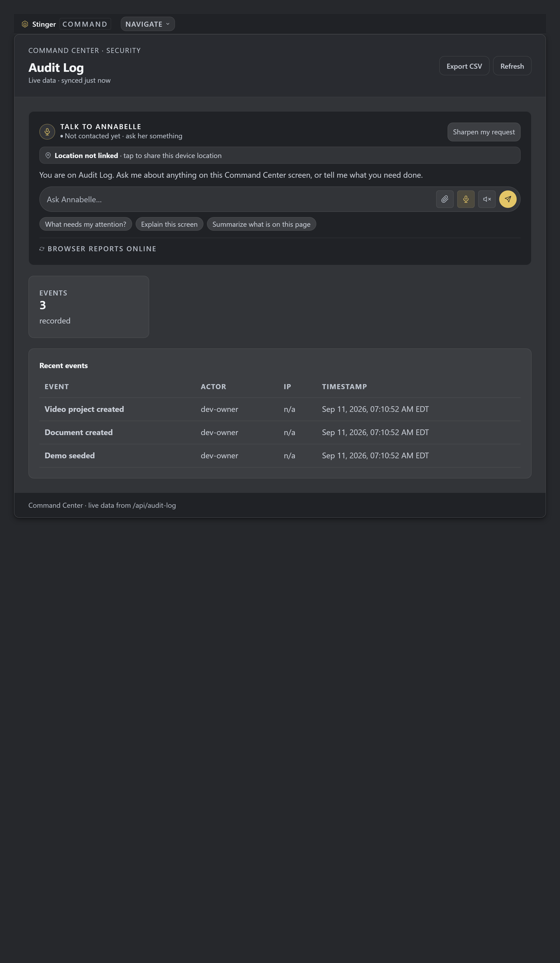Click the Events recorded card
560x963 pixels.
(89, 307)
